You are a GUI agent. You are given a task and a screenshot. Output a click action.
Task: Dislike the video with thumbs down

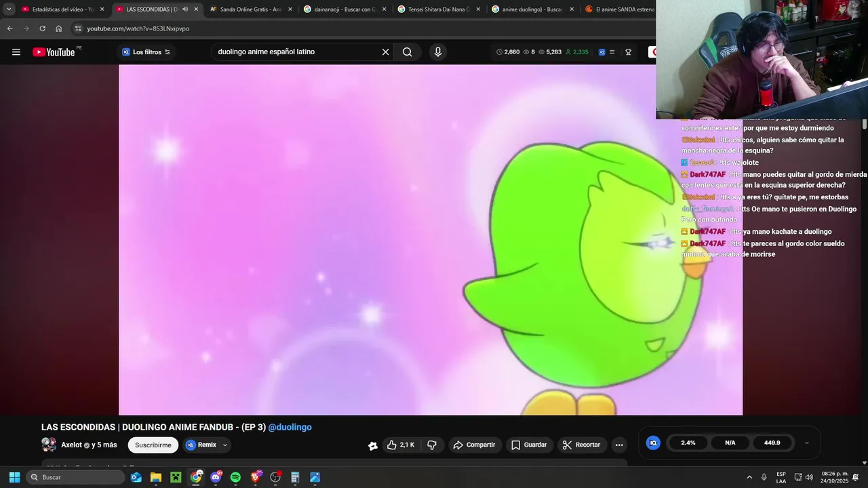click(x=432, y=445)
